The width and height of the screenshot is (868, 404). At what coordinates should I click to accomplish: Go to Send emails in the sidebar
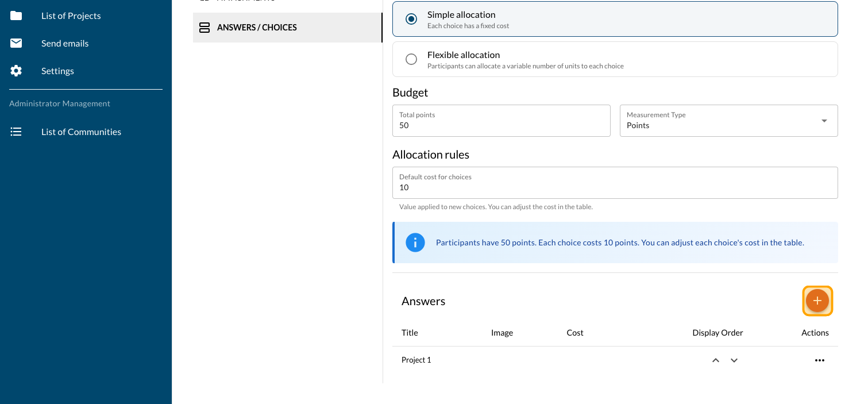65,43
